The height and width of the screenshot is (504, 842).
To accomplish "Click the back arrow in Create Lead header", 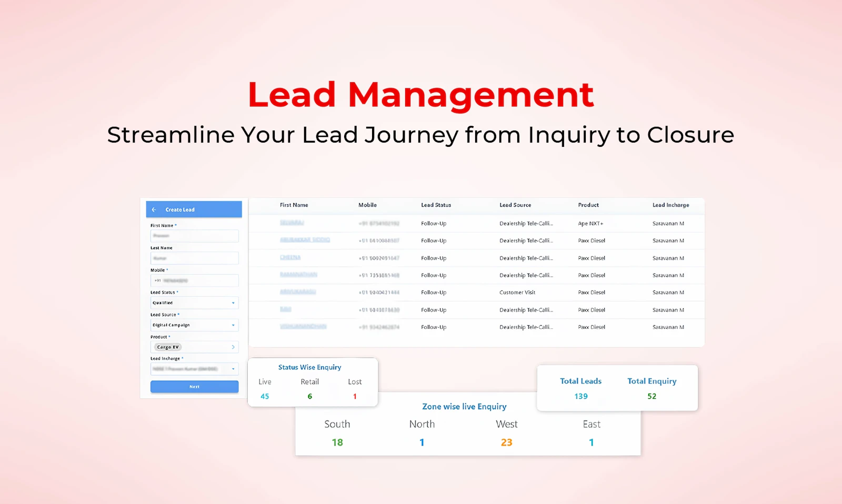I will tap(154, 209).
